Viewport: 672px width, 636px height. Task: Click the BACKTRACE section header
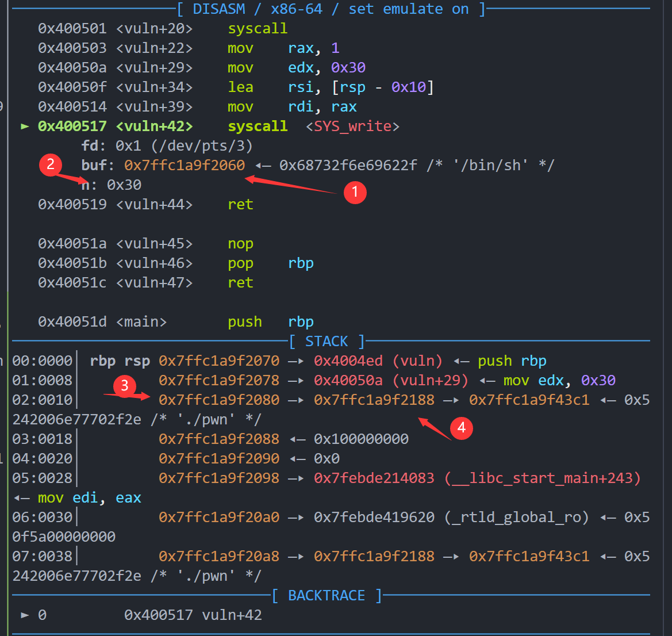pos(326,595)
